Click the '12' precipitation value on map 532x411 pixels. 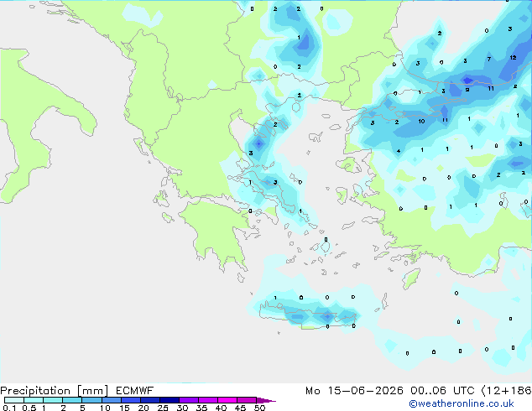pyautogui.click(x=513, y=58)
